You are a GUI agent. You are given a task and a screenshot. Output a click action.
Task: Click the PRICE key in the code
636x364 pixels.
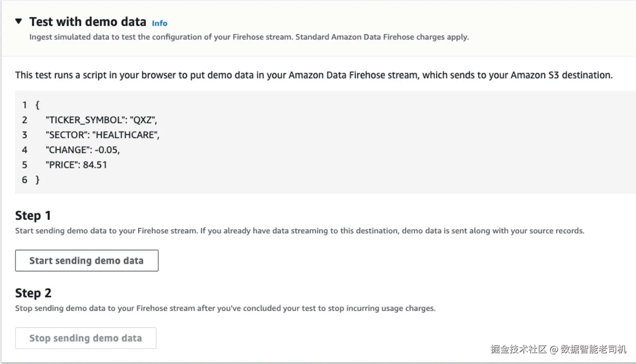pyautogui.click(x=62, y=165)
